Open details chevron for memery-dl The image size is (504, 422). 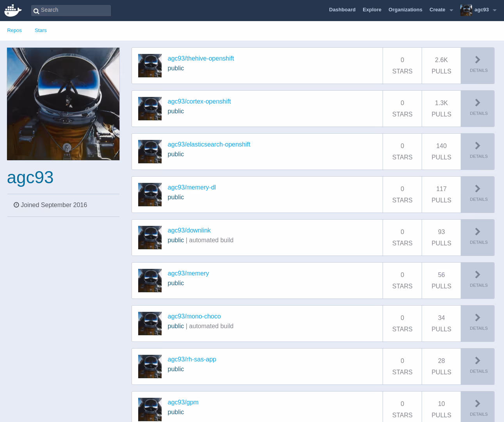477,189
